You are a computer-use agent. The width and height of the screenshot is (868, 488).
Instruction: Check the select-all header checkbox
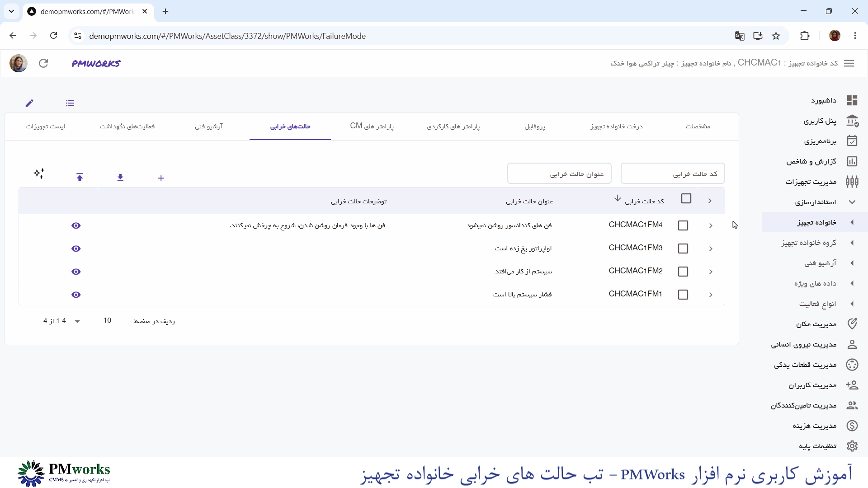686,198
